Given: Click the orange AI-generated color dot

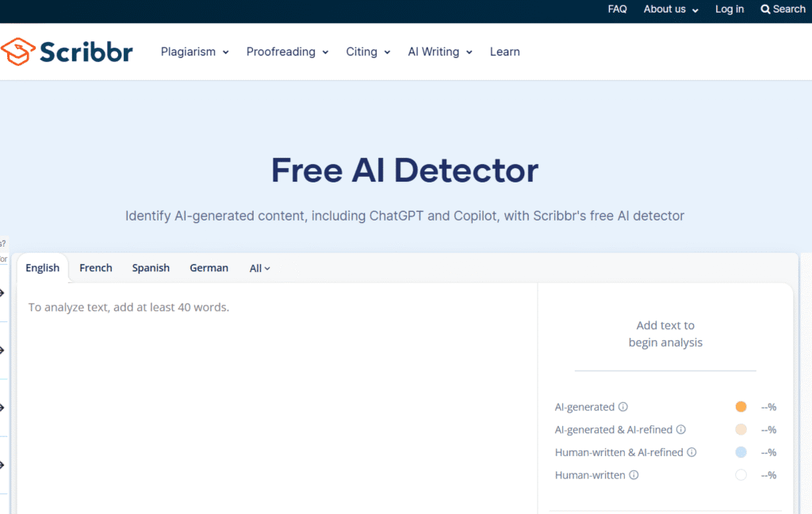Looking at the screenshot, I should [741, 406].
